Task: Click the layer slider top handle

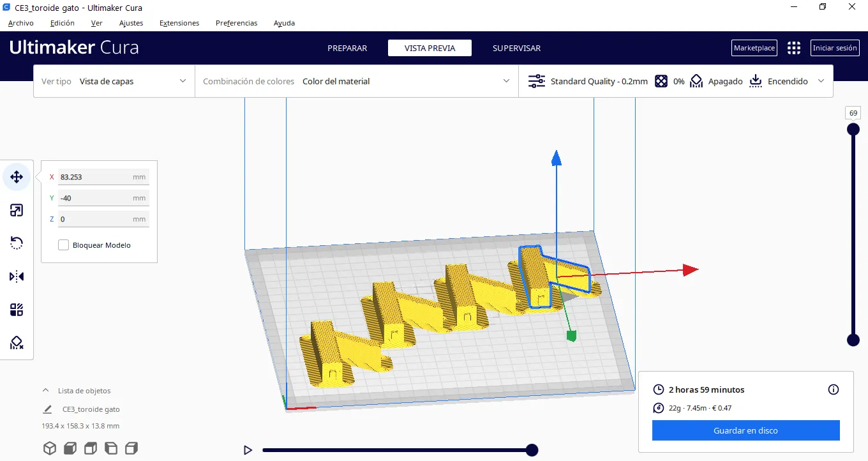Action: [853, 130]
